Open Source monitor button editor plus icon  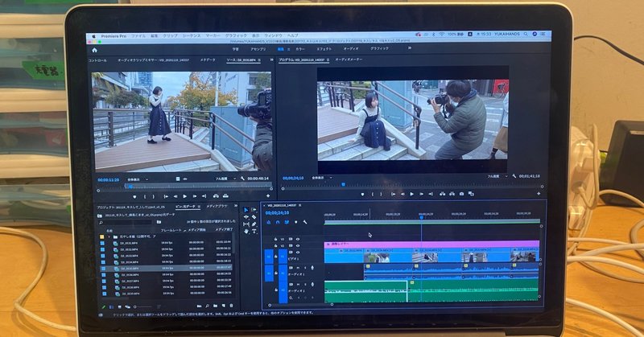coord(268,196)
